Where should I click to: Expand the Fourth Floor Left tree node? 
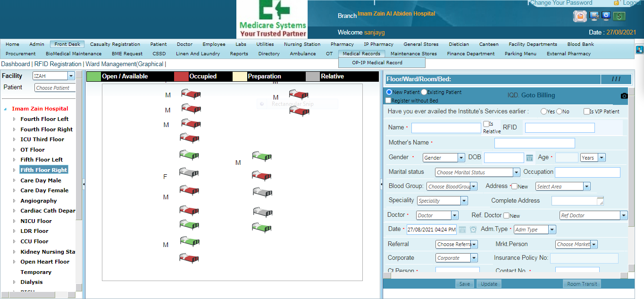tap(14, 119)
